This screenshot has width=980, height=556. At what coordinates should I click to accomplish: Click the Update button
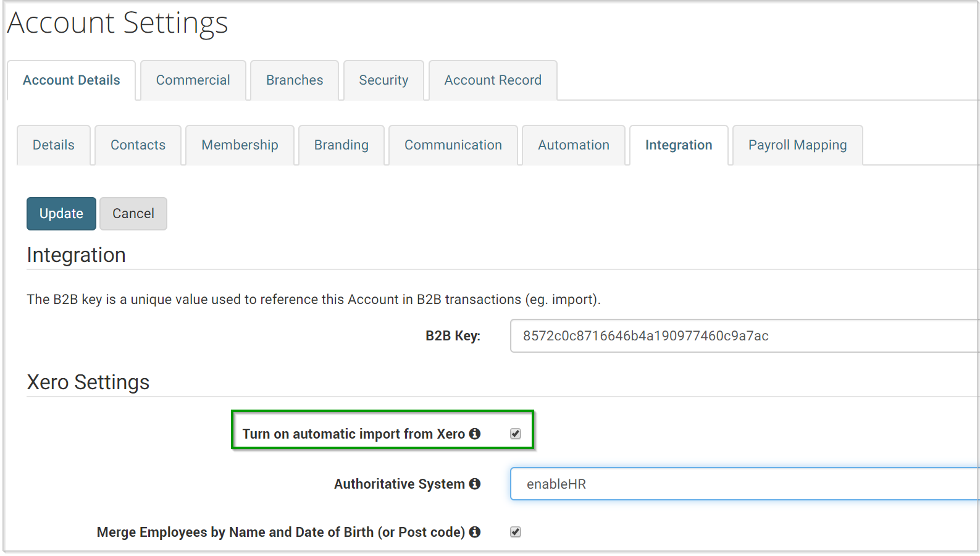[x=61, y=214]
